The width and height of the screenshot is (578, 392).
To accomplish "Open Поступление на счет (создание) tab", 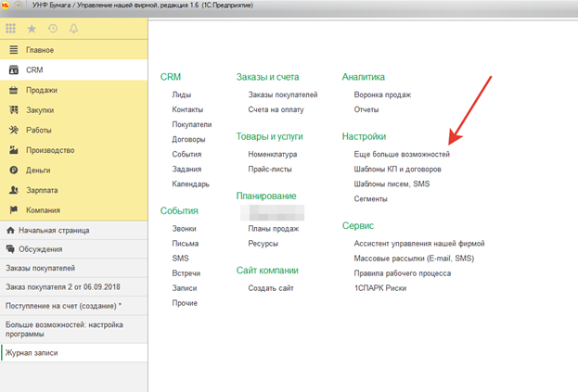I will [73, 306].
